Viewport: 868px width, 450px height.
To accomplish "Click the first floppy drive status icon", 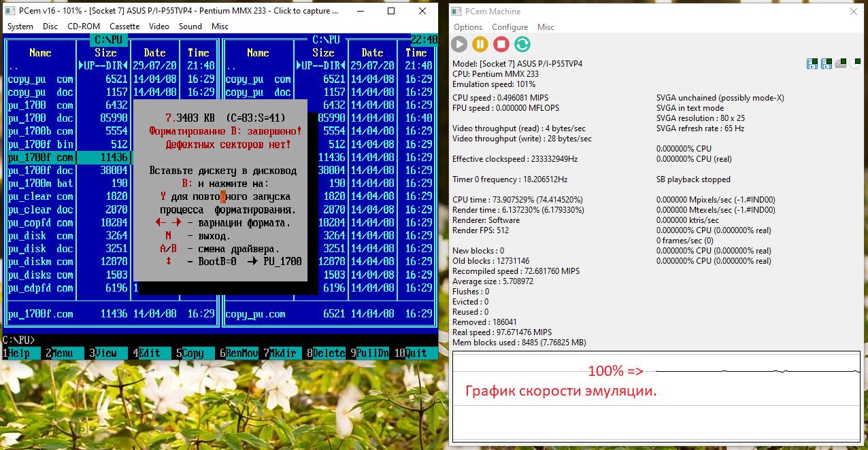I will 812,64.
